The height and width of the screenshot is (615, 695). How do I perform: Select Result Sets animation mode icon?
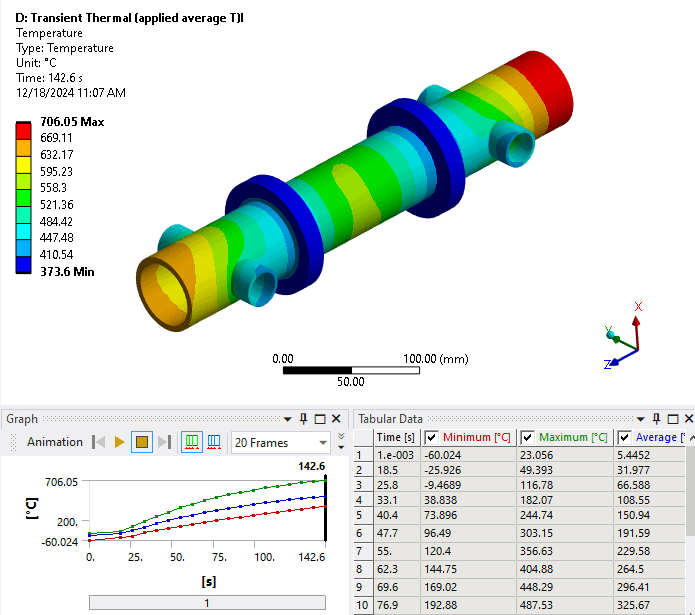214,442
